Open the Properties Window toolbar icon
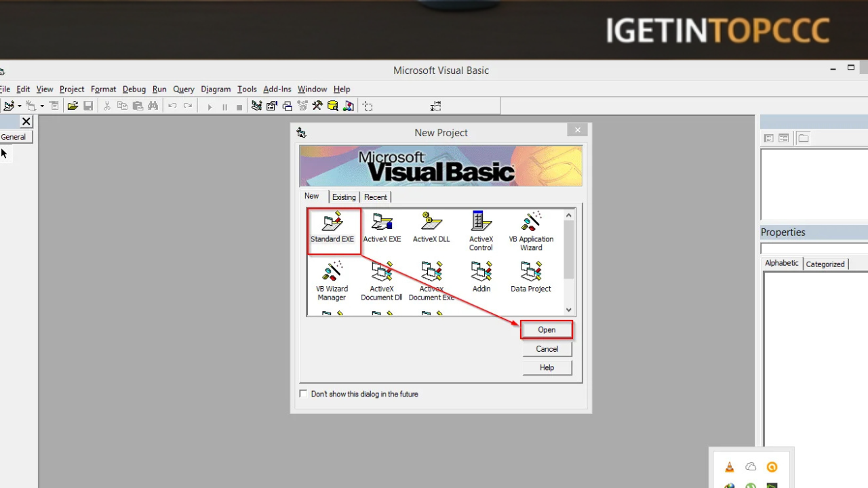The image size is (868, 488). [x=272, y=106]
